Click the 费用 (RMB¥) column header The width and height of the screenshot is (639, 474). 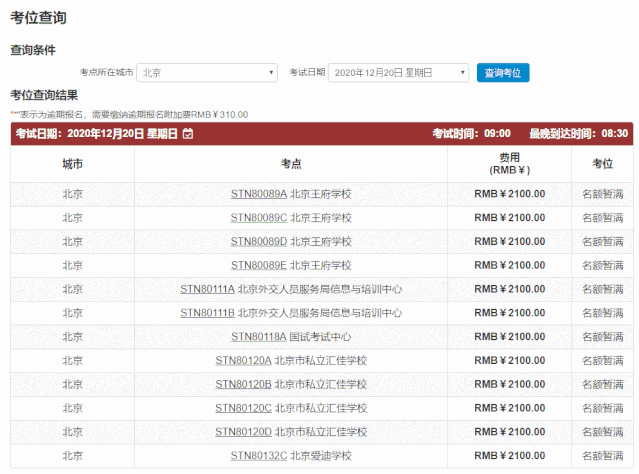509,164
